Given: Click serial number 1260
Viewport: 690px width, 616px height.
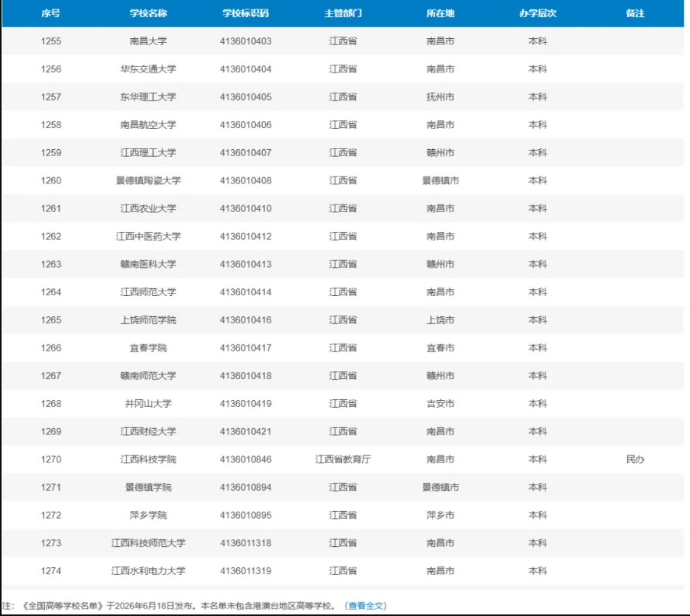Looking at the screenshot, I should [x=51, y=180].
